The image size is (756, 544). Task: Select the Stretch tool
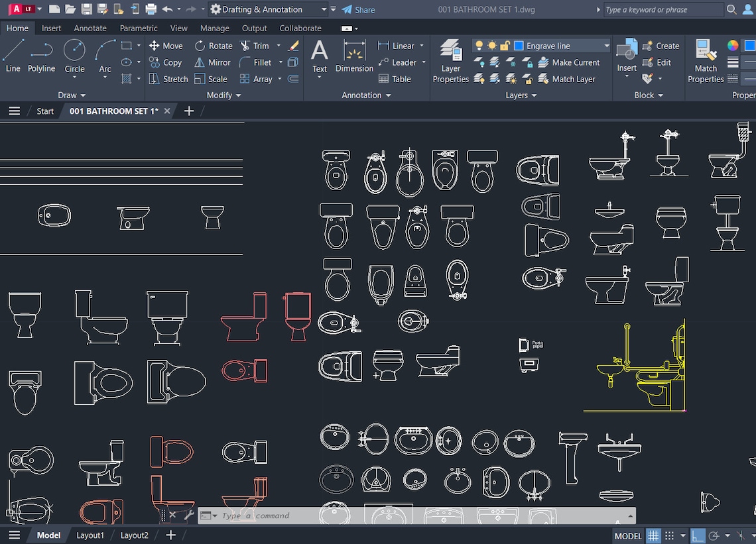coord(167,79)
